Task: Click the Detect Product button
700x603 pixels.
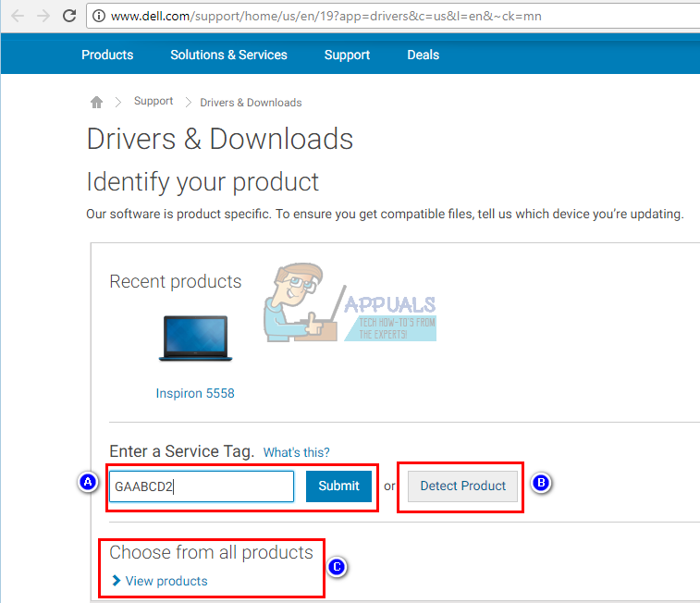Action: [x=463, y=486]
